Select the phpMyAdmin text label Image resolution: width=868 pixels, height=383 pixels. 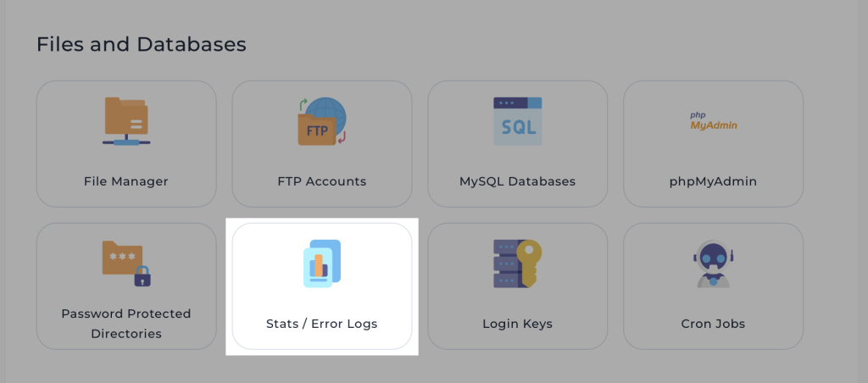713,181
